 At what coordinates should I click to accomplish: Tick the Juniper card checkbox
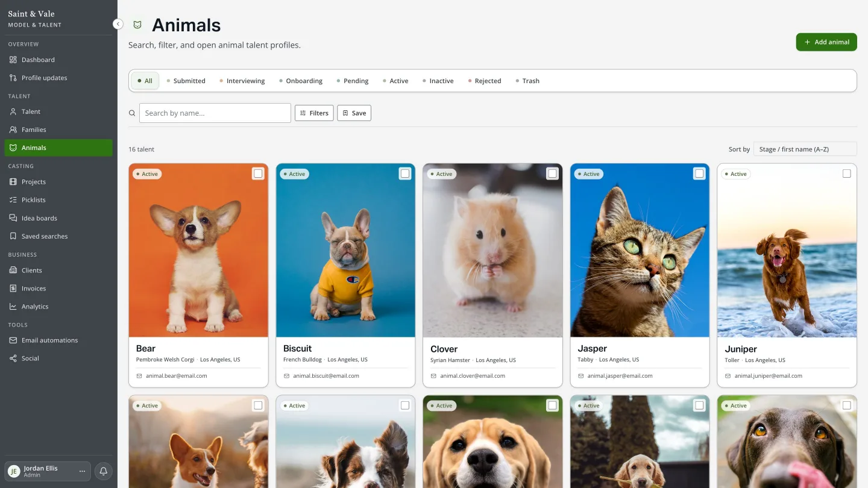846,174
